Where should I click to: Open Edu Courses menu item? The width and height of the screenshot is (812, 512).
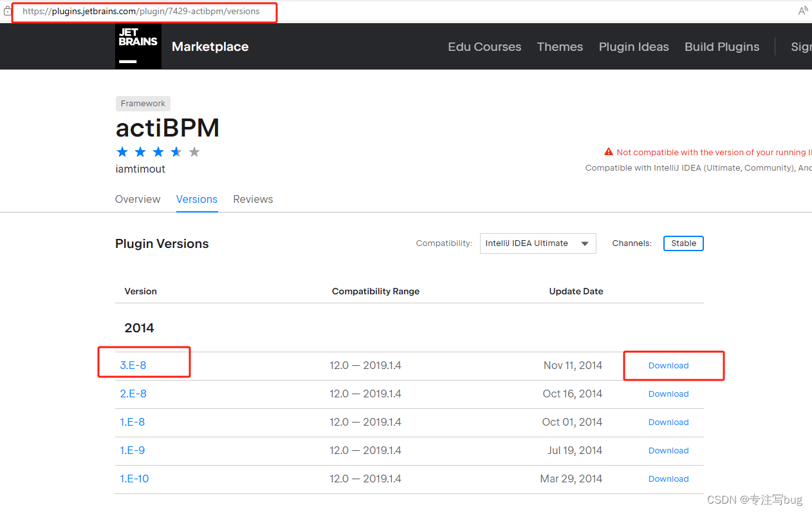pos(484,46)
